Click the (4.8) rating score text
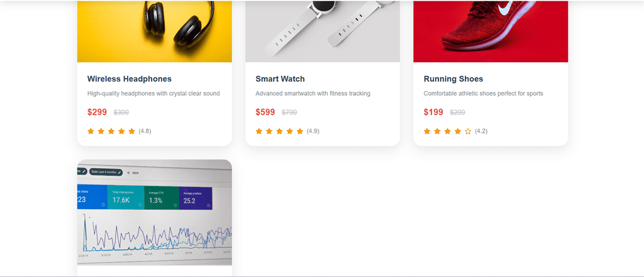Viewport: 644px width, 277px height. [145, 131]
